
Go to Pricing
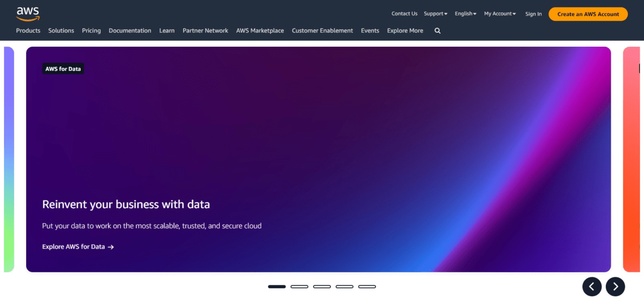pyautogui.click(x=91, y=31)
